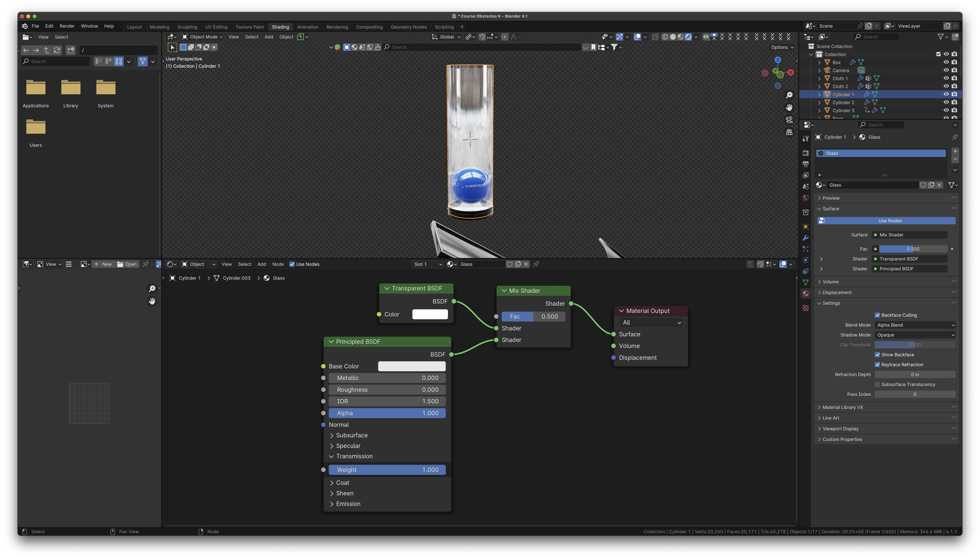
Task: Click the Blender logo menu
Action: pyautogui.click(x=24, y=26)
